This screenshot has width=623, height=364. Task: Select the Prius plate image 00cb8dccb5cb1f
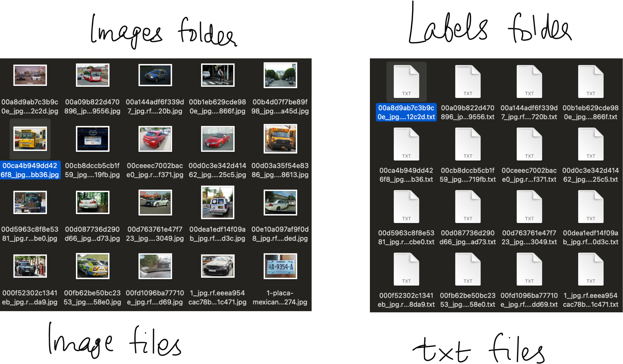pyautogui.click(x=92, y=139)
